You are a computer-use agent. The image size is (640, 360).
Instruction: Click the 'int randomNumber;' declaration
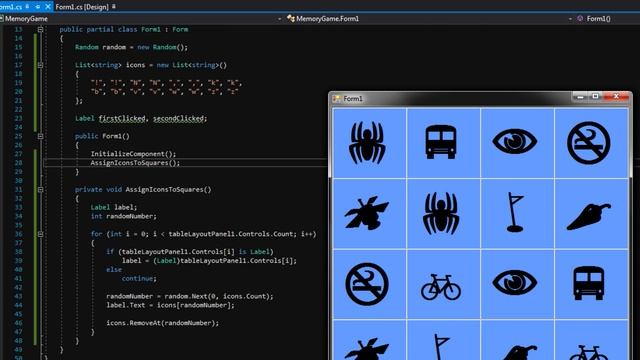tap(123, 216)
